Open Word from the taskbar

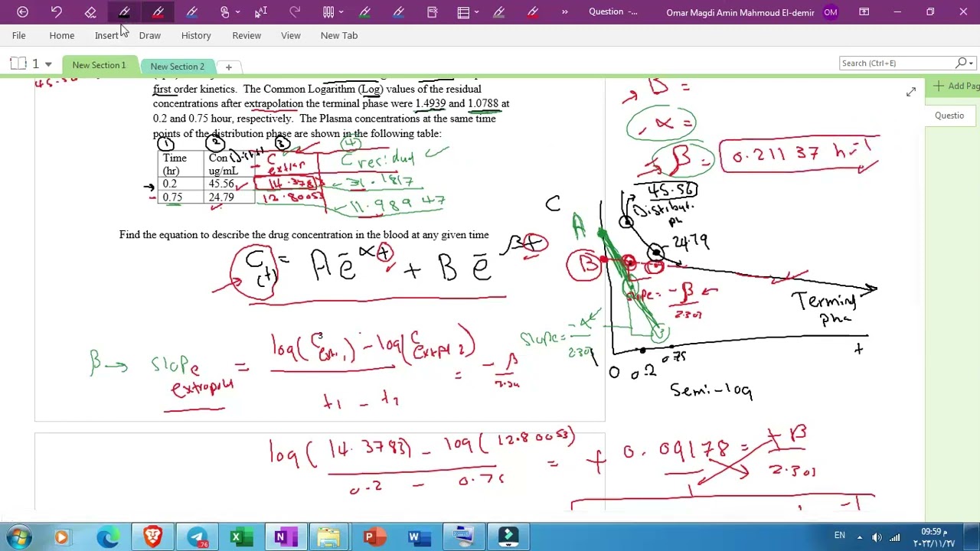coord(419,537)
